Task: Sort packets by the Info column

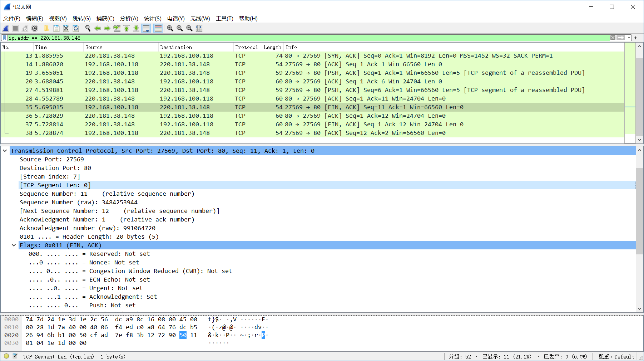Action: (x=454, y=47)
